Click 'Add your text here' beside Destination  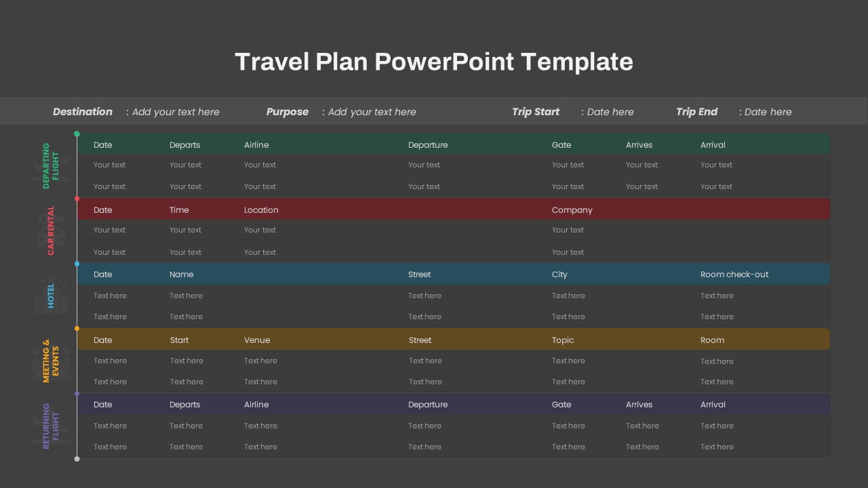coord(176,112)
